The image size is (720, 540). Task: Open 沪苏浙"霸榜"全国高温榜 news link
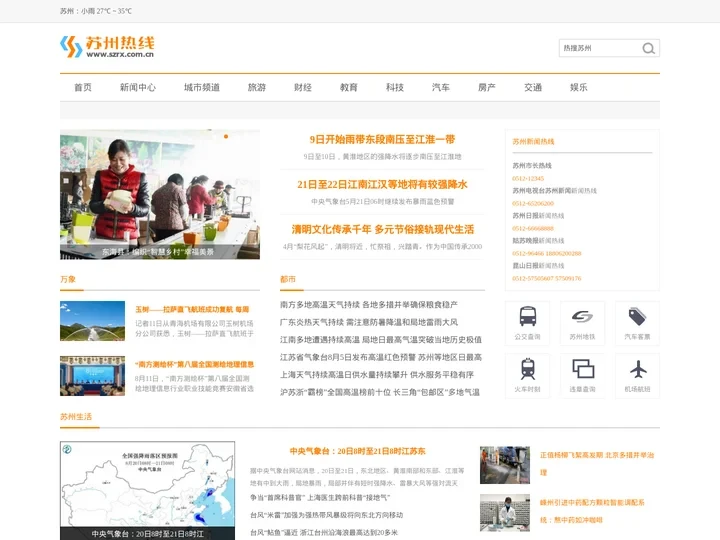coord(380,392)
